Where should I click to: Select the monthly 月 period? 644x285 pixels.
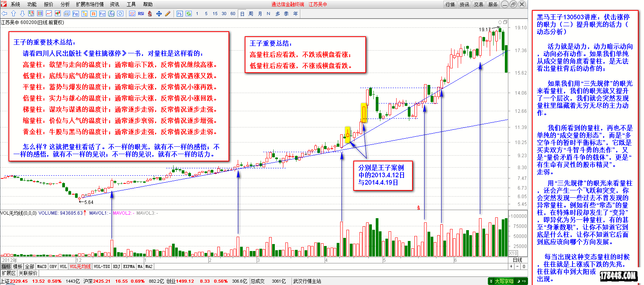click(260, 14)
